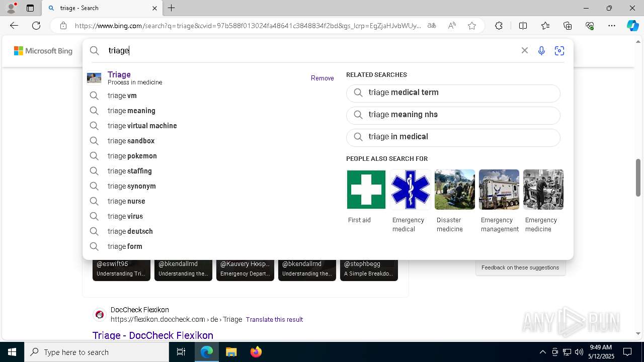Click the page vertical scrollbar thumb
Image resolution: width=644 pixels, height=362 pixels.
638,177
